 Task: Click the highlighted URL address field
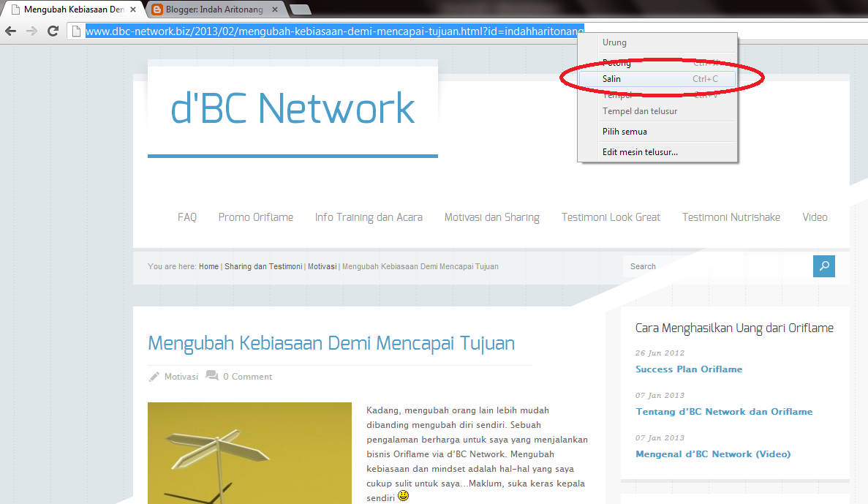tap(334, 31)
